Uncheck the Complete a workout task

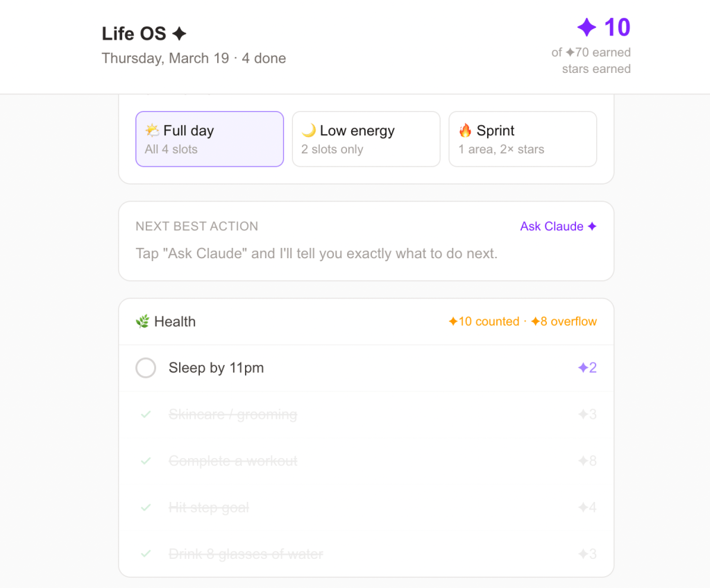point(146,461)
